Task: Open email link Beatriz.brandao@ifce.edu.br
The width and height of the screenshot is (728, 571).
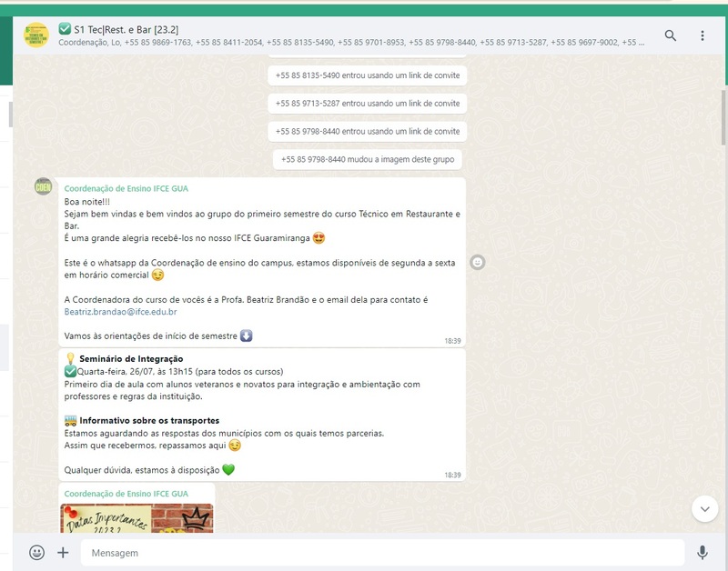Action: click(x=120, y=311)
